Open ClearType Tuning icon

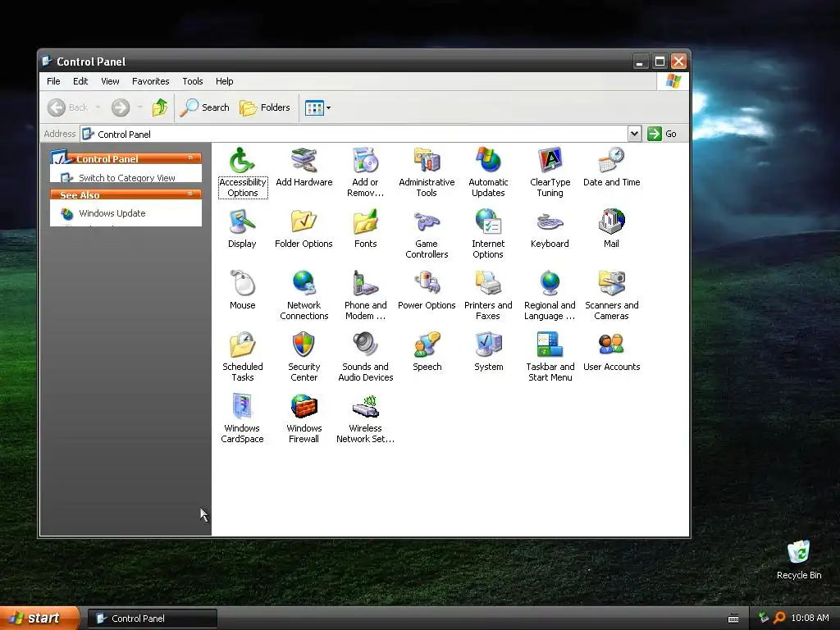(550, 160)
